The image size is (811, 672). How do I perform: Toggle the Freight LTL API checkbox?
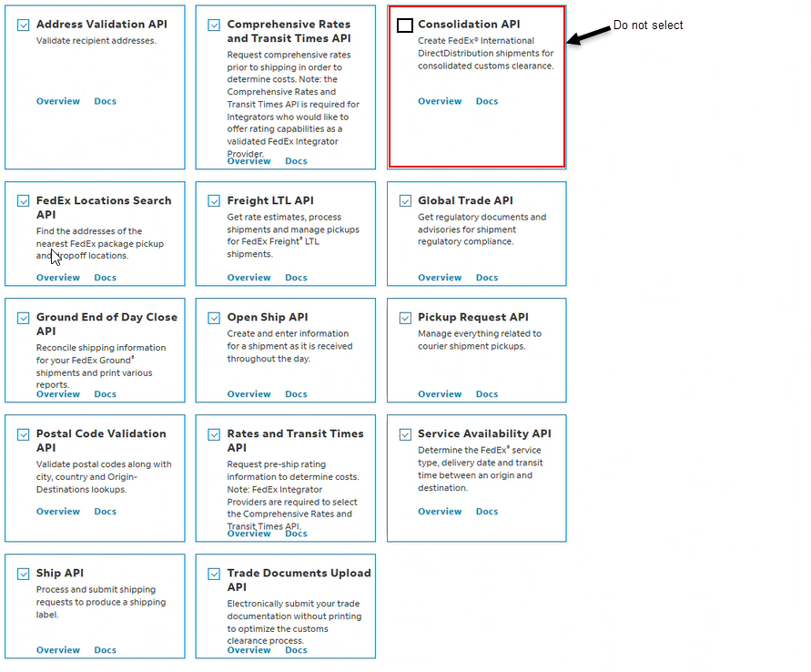214,201
